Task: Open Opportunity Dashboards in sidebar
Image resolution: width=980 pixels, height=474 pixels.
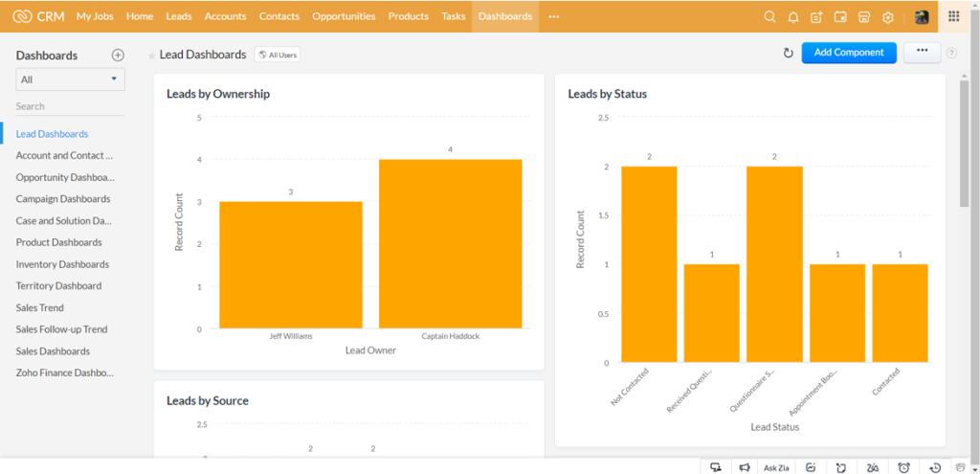Action: coord(65,177)
